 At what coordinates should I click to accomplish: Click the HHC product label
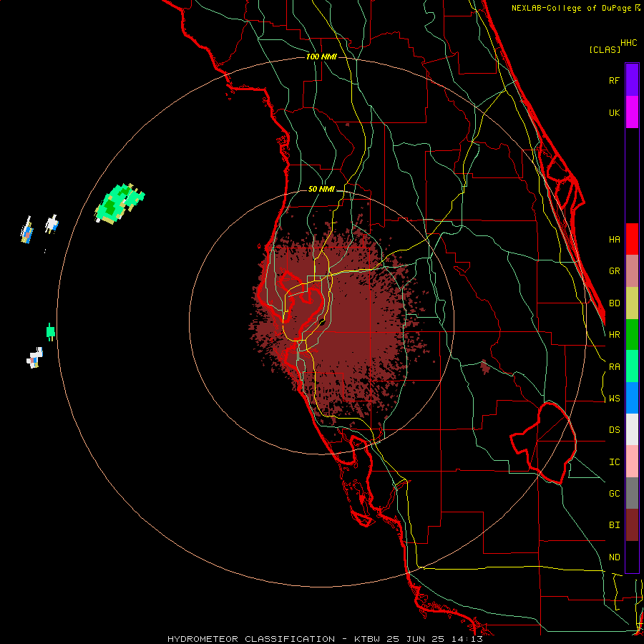tap(628, 43)
